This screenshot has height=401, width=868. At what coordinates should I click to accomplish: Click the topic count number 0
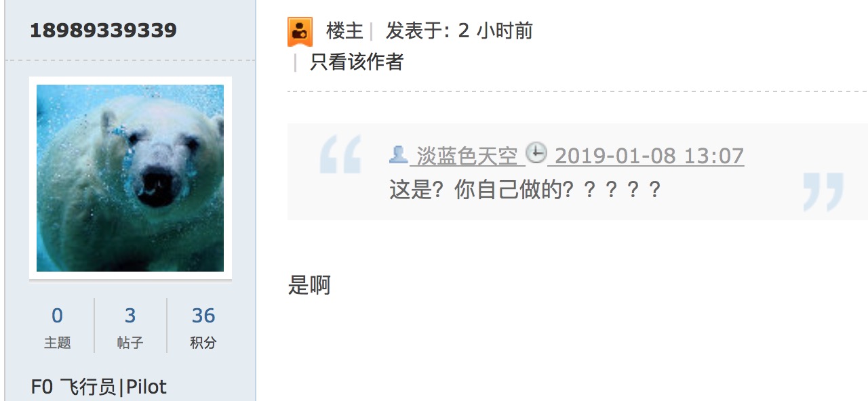tap(57, 316)
